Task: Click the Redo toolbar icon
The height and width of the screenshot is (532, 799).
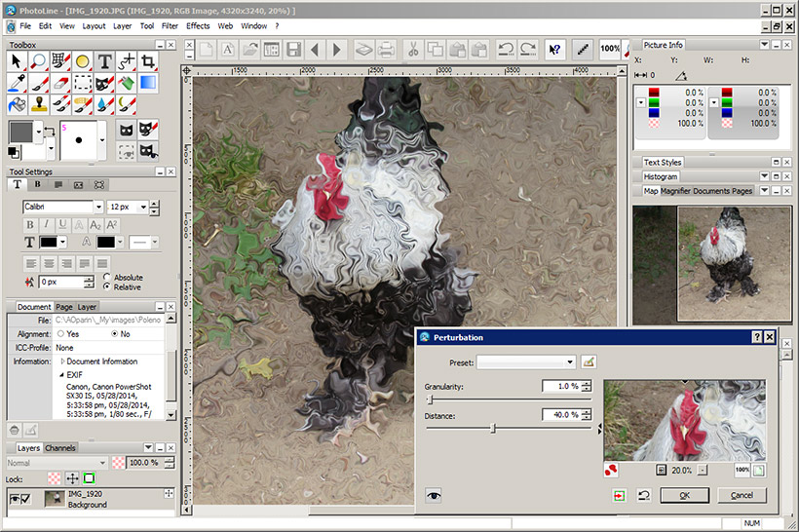Action: (528, 50)
